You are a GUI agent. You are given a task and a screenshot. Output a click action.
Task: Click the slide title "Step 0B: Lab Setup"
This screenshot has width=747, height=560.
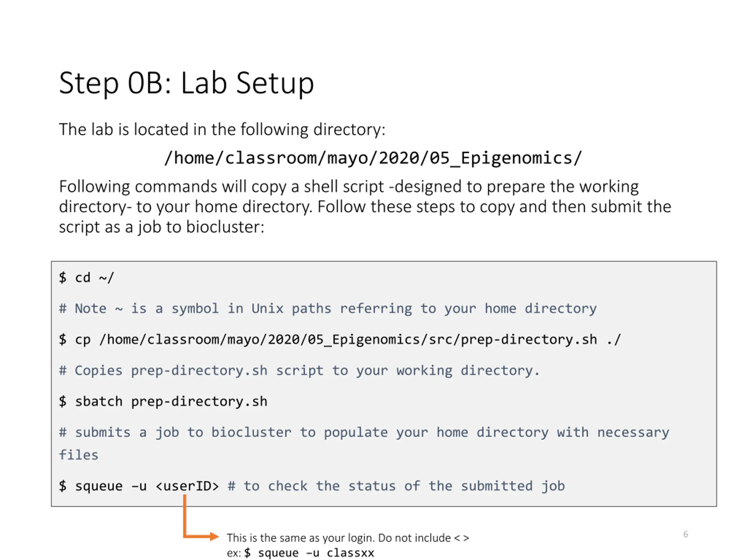coord(186,83)
